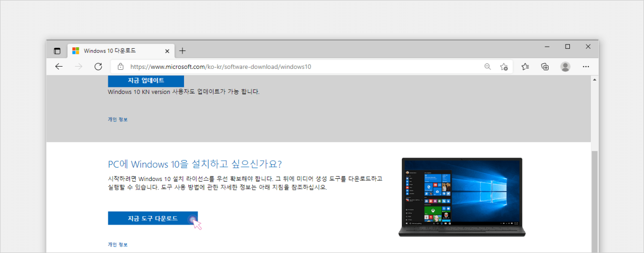Click the Windows 10 laptop image

point(462,197)
